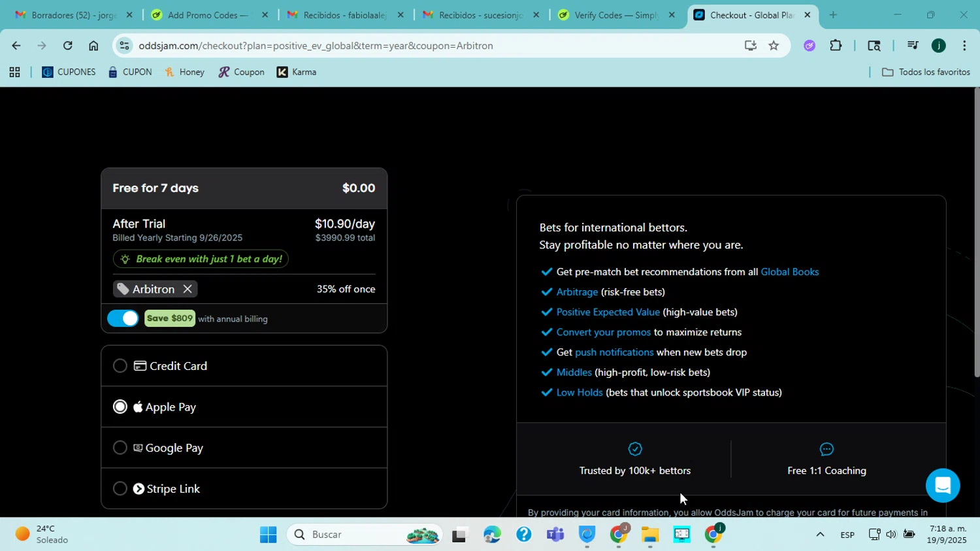This screenshot has width=980, height=551.
Task: Open the CUPONES bookmark
Action: pyautogui.click(x=69, y=73)
